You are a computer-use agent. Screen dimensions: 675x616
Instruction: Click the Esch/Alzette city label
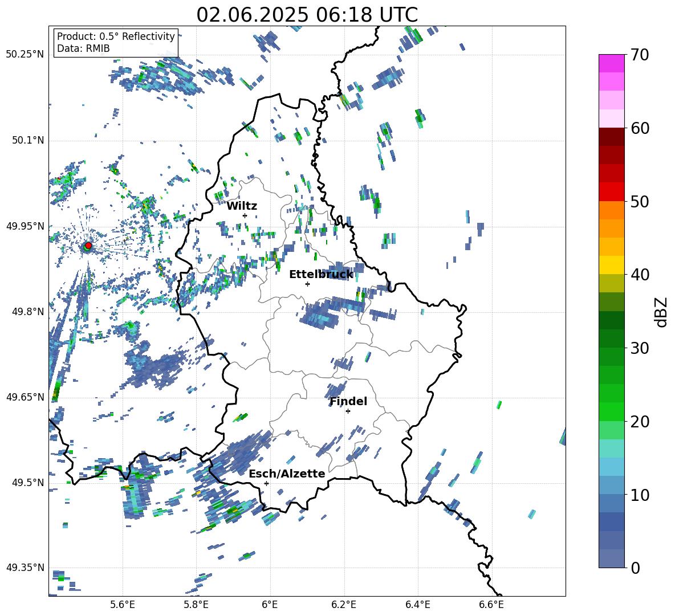(x=287, y=474)
